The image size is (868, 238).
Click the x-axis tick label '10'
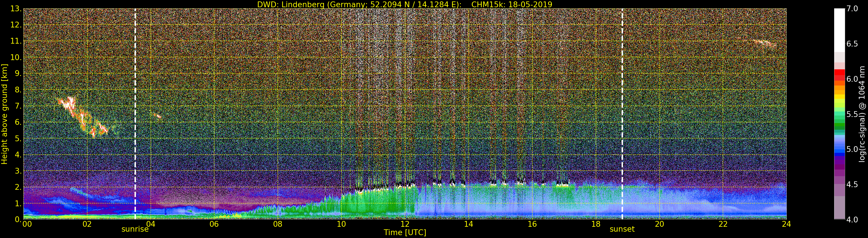[x=341, y=224]
